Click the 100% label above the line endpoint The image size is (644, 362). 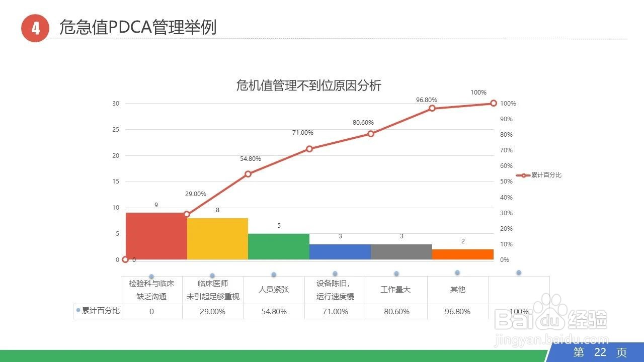[478, 93]
